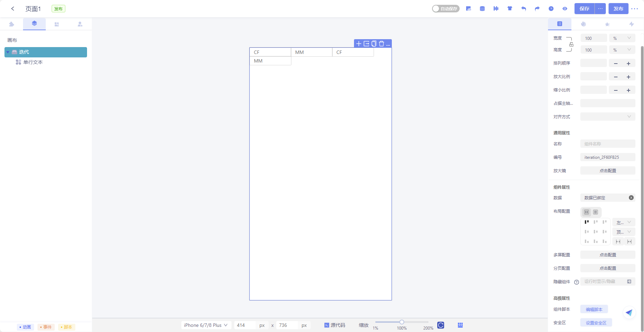Screen dimensions: 644x332
Task: Select the first CF cell on canvas
Action: pos(270,52)
